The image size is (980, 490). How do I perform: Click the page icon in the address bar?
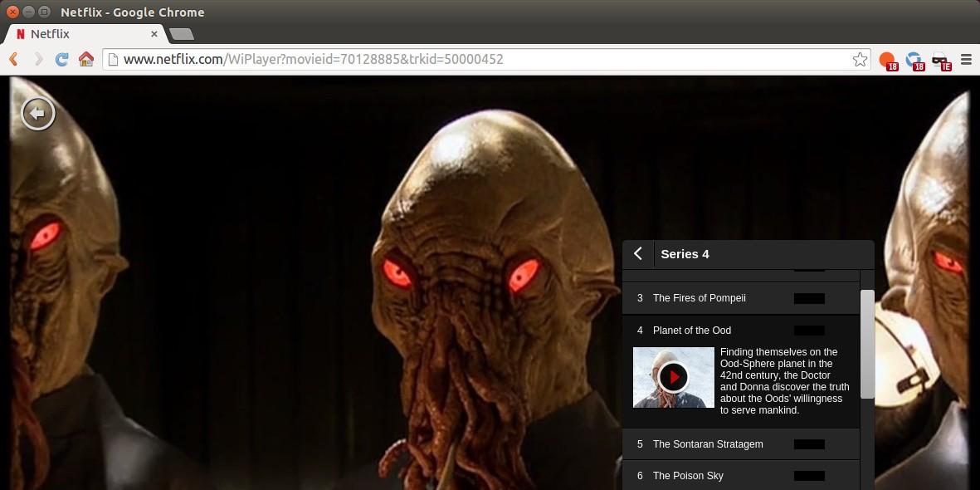pyautogui.click(x=113, y=60)
